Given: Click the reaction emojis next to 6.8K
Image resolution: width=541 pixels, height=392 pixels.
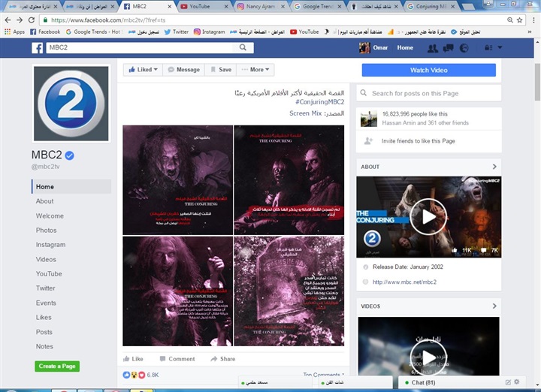Looking at the screenshot, I should click(134, 375).
